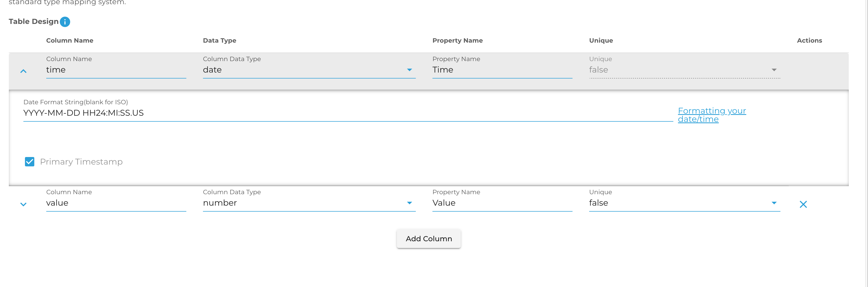Click the Date Format String input field
868x287 pixels.
click(x=347, y=113)
